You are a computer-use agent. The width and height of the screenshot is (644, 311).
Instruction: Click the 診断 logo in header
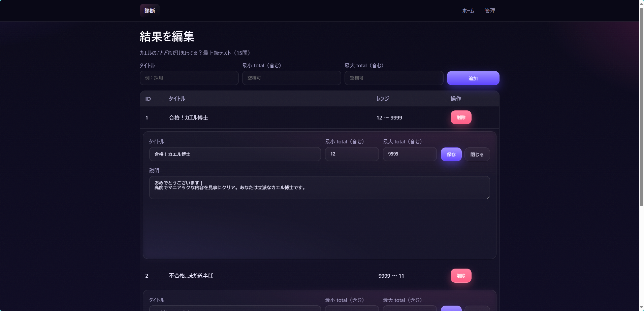point(150,11)
